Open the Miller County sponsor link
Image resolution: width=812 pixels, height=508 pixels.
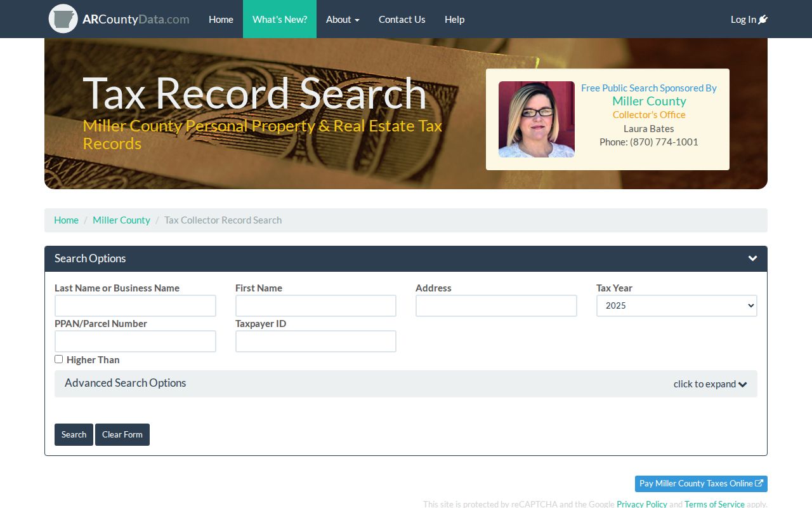(649, 101)
